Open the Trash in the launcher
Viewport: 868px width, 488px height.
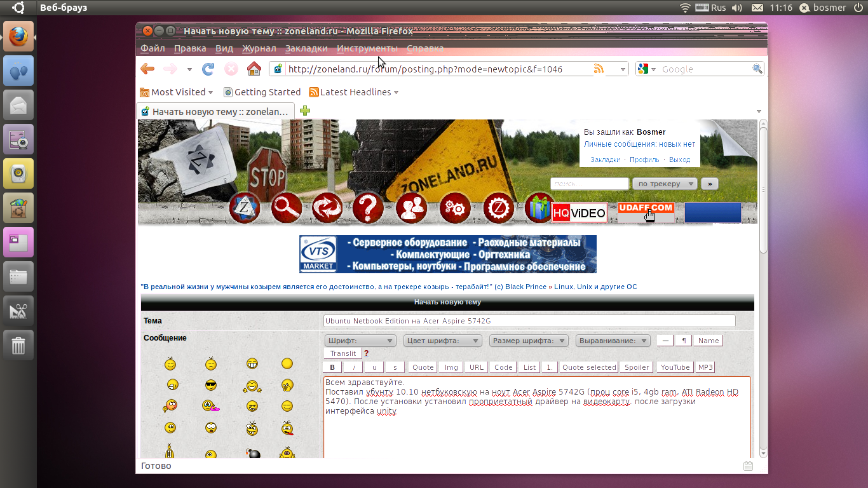[x=18, y=345]
